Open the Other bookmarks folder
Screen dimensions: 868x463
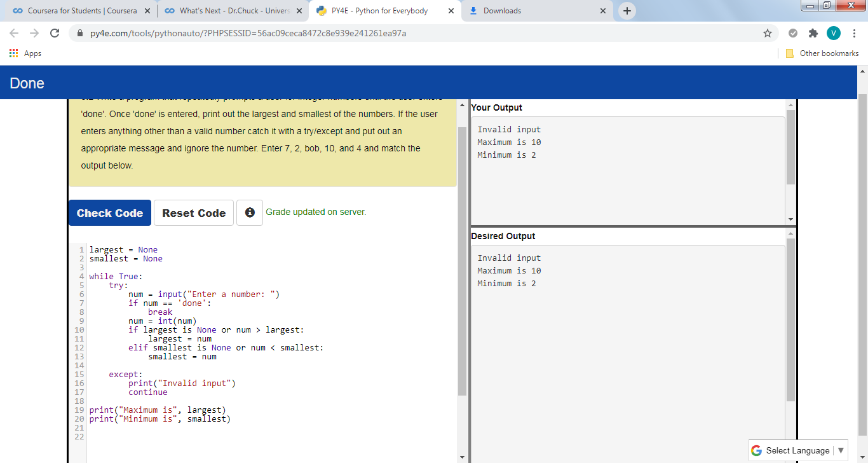822,53
